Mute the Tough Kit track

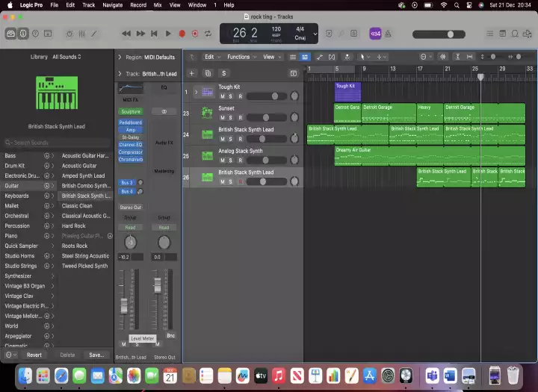tap(223, 96)
